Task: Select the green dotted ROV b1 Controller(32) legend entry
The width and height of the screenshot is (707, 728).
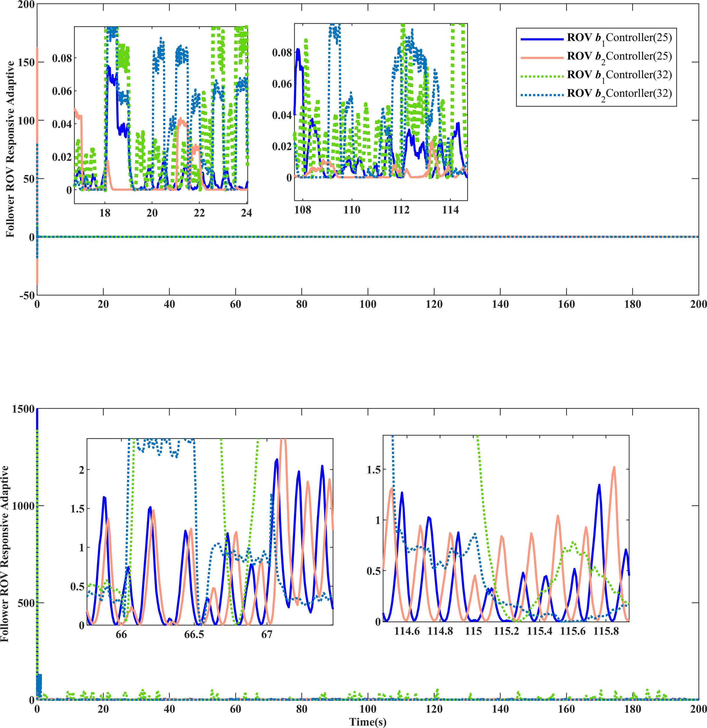Action: tap(619, 75)
